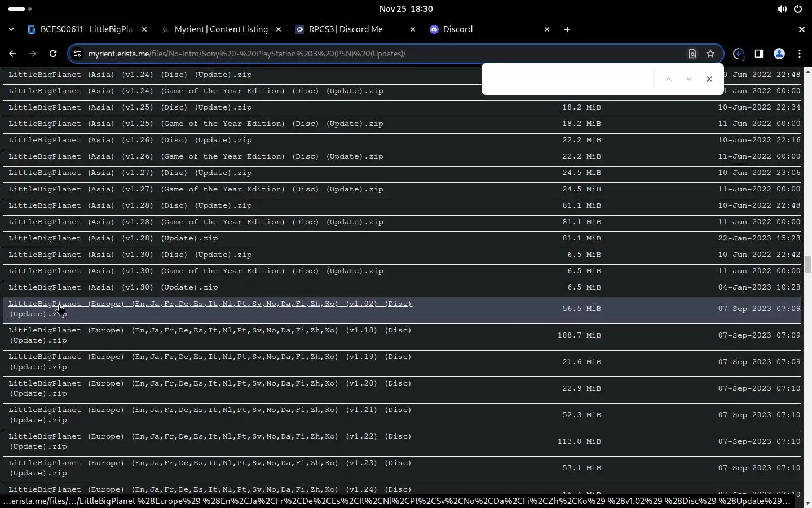Click the 04-Jan-2023 10:28 date cell
812x508 pixels.
(759, 287)
